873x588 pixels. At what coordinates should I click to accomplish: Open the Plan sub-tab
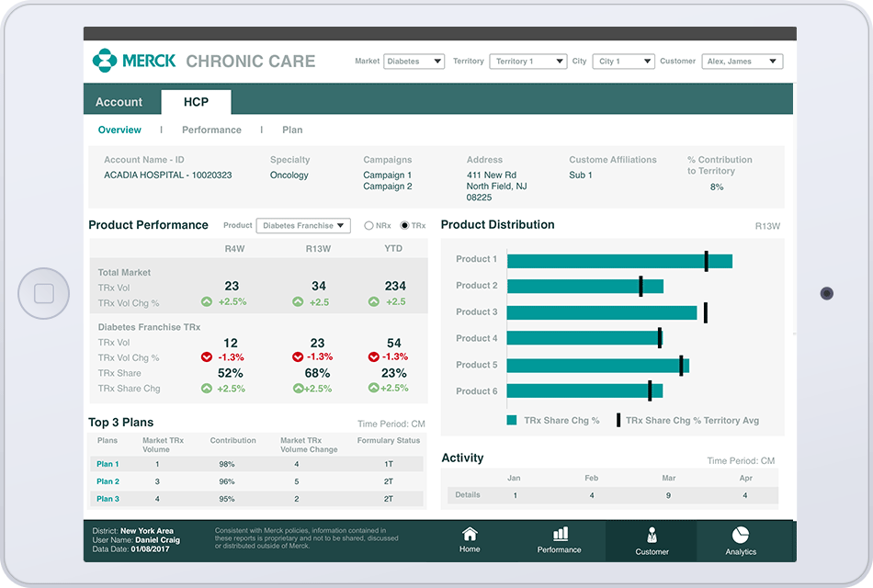click(292, 130)
